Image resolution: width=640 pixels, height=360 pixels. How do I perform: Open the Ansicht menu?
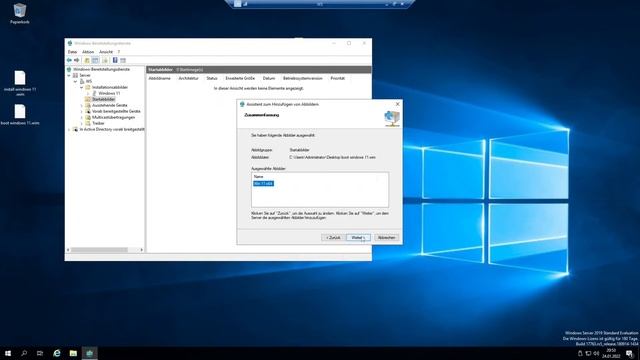tap(106, 52)
